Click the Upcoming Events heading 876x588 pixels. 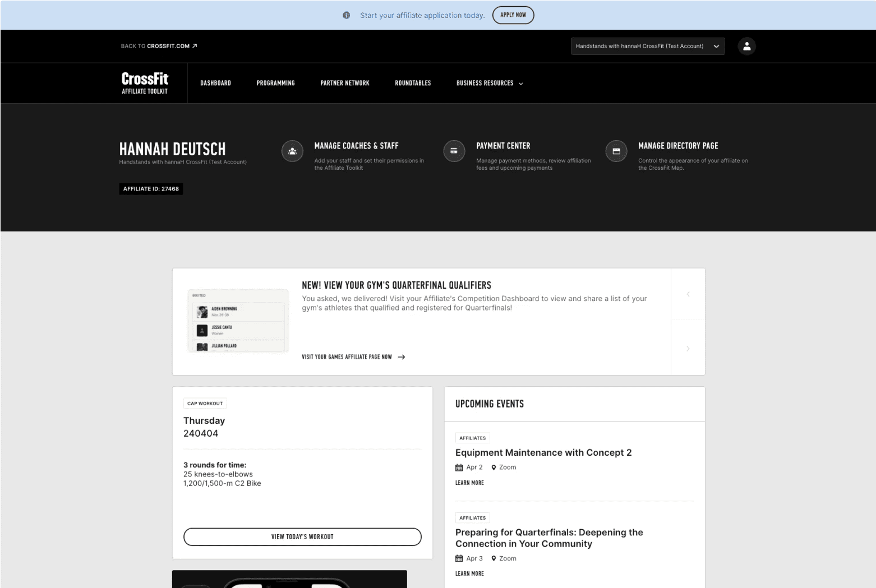point(490,404)
